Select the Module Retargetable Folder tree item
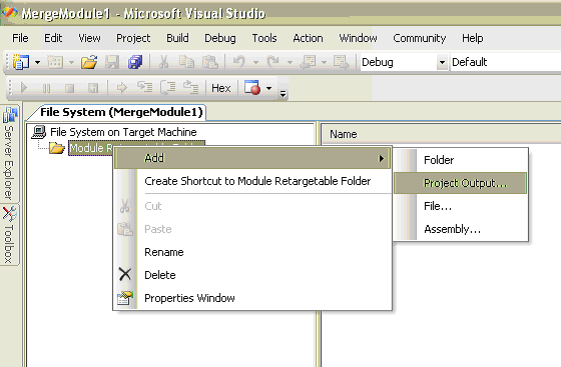The width and height of the screenshot is (561, 367). (x=91, y=148)
